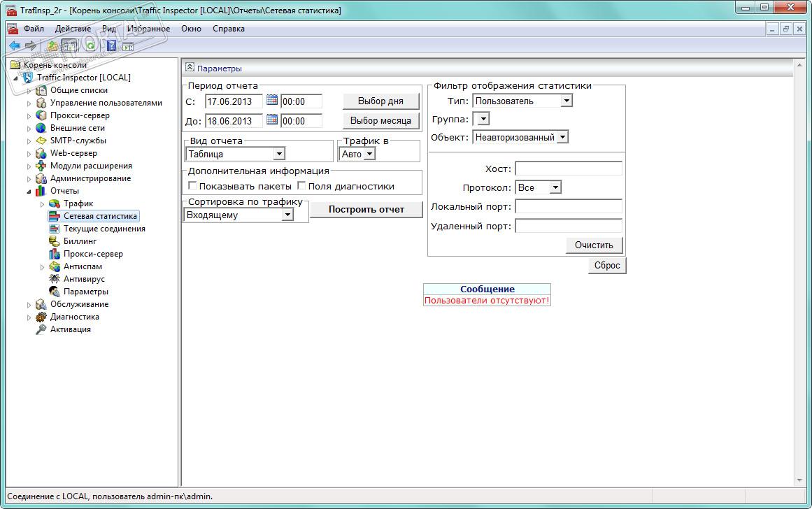Image resolution: width=812 pixels, height=509 pixels.
Task: Click the Хост input field
Action: [569, 169]
